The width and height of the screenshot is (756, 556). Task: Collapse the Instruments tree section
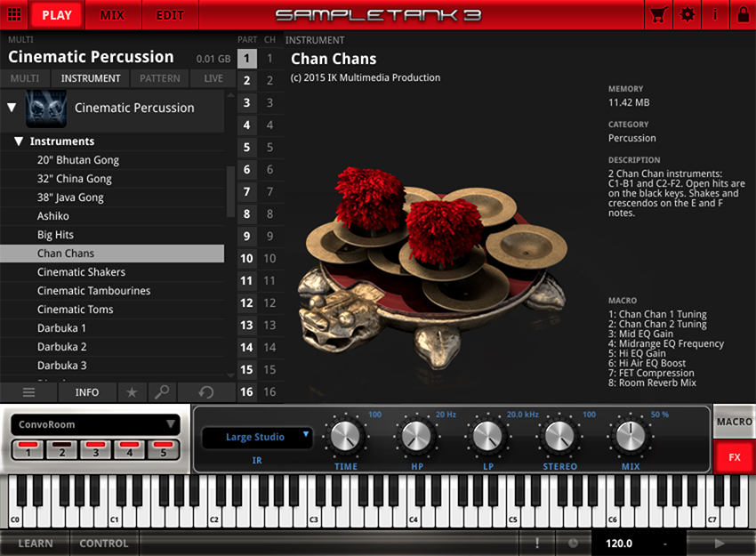point(19,141)
